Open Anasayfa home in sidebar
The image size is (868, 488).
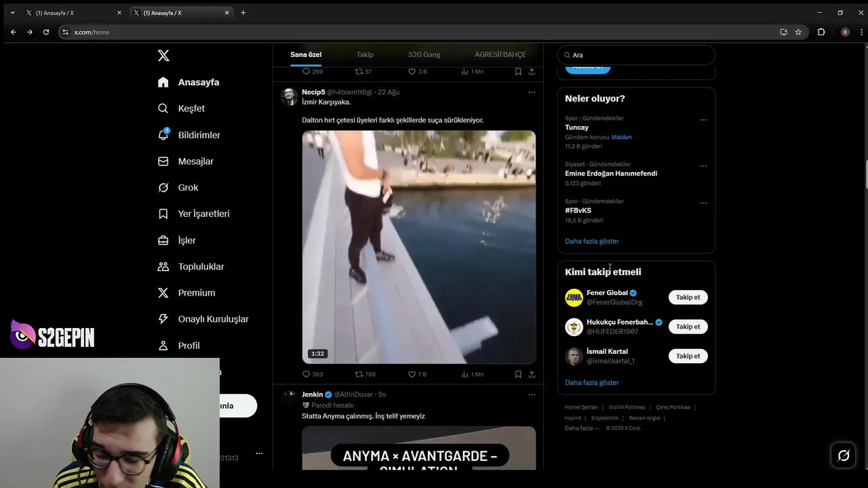point(189,82)
